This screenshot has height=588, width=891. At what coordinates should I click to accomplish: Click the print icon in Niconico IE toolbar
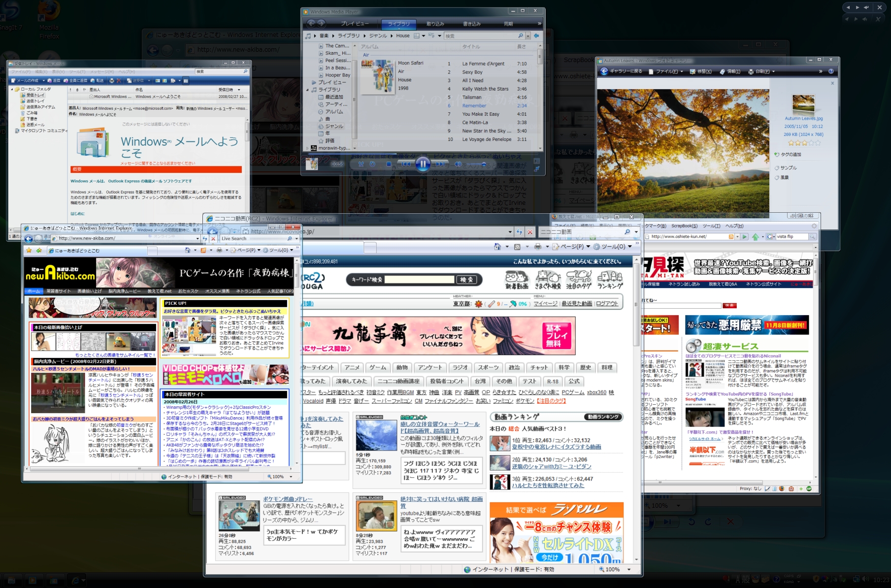[537, 246]
